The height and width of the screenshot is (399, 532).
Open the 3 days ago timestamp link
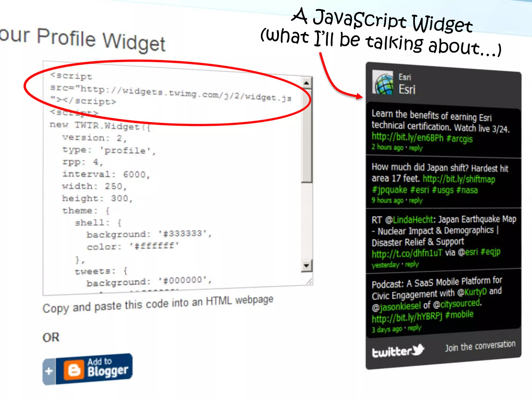click(x=387, y=329)
